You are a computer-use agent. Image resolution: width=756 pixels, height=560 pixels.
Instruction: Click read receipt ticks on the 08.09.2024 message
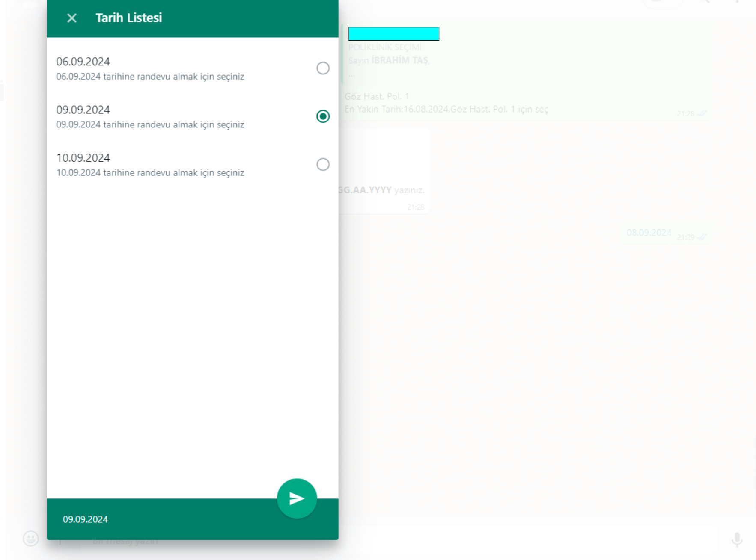click(x=702, y=237)
